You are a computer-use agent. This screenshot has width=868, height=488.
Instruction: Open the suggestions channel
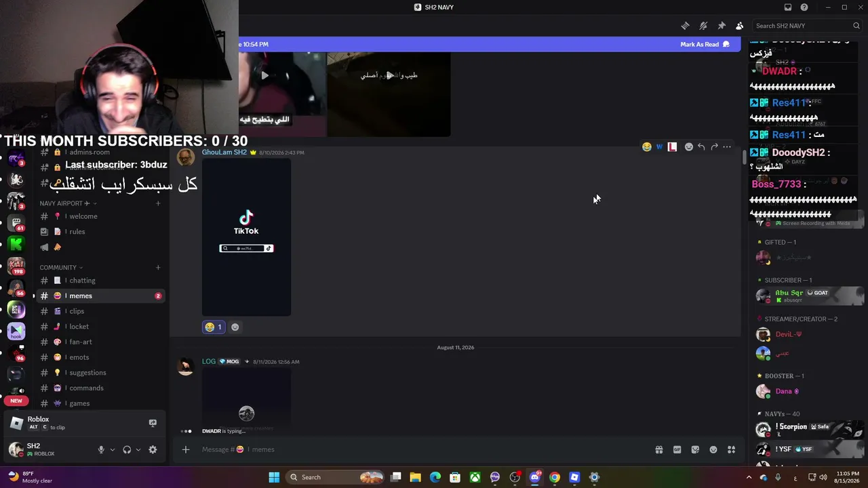coord(100,373)
